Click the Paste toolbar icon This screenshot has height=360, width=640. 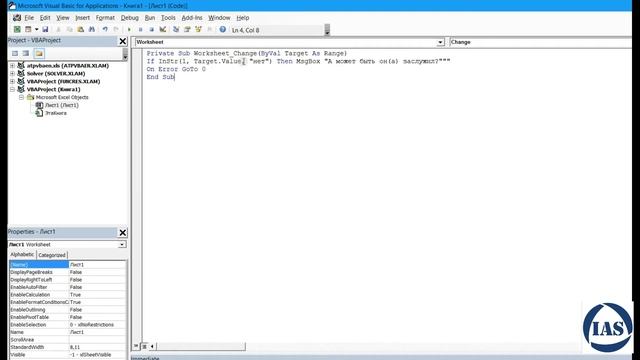pos(81,29)
